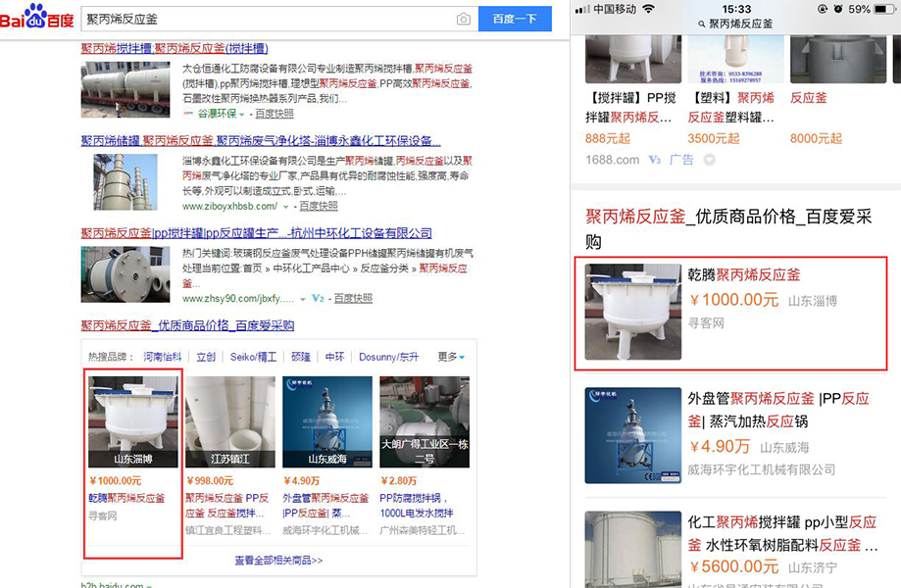Expand the 更多 brands dropdown
This screenshot has width=901, height=588.
pyautogui.click(x=451, y=357)
